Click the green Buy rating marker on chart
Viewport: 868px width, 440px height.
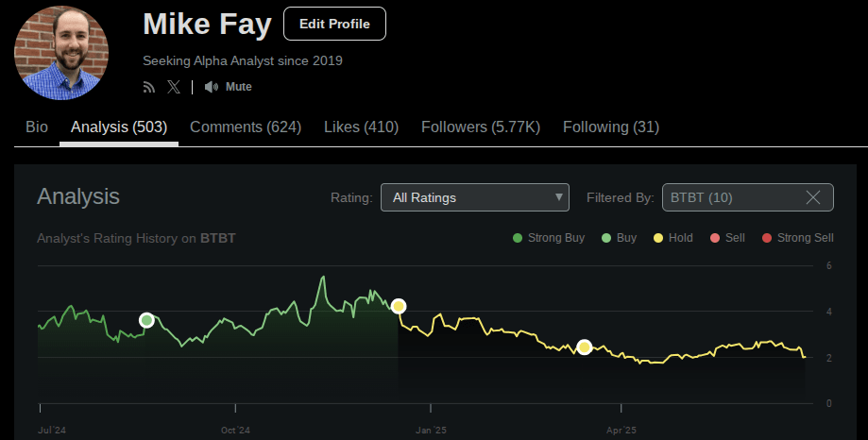pyautogui.click(x=146, y=320)
